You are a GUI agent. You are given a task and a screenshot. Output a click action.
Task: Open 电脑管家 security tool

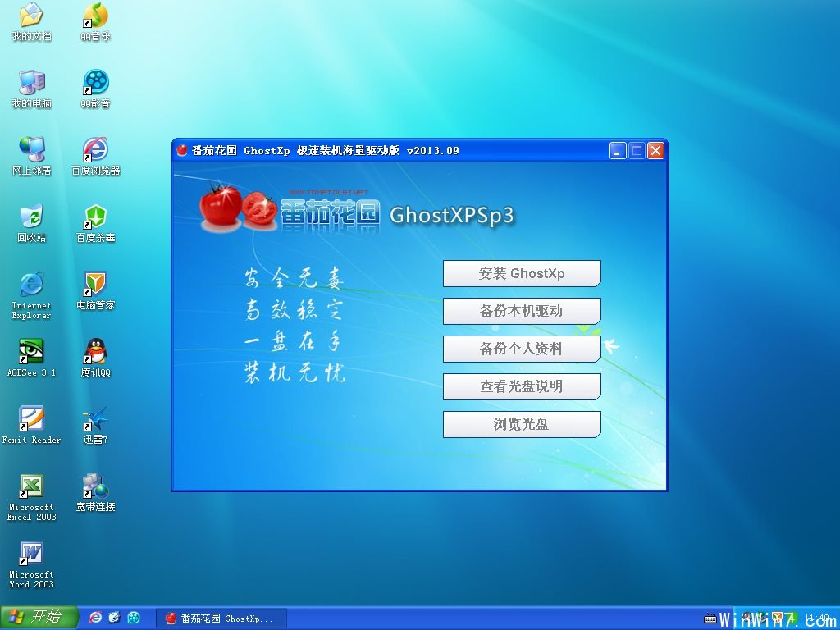click(x=94, y=289)
